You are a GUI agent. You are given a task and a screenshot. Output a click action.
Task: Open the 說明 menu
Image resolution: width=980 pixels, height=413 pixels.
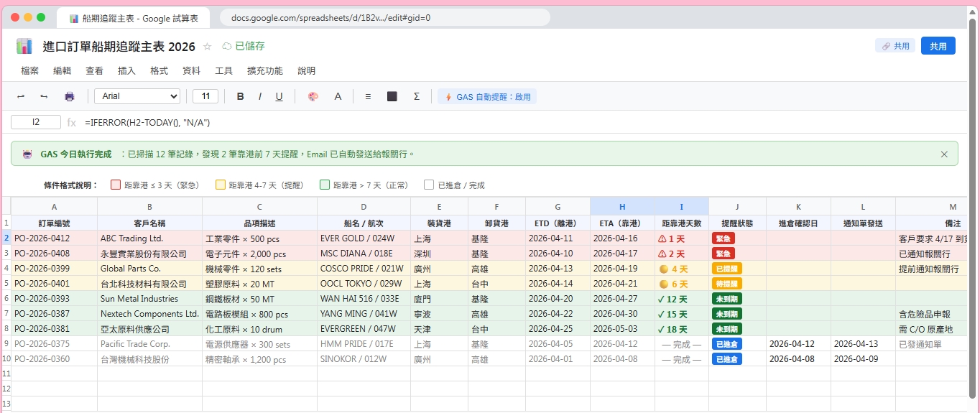(306, 70)
